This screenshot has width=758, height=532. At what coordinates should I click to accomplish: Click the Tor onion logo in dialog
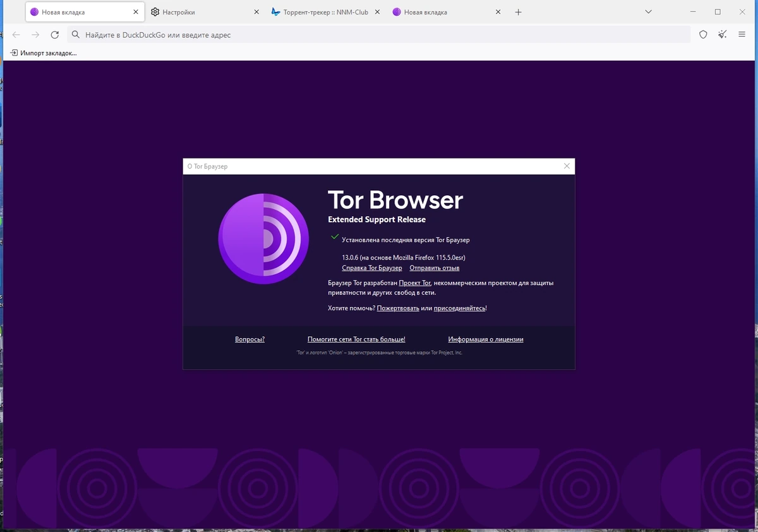coord(263,239)
